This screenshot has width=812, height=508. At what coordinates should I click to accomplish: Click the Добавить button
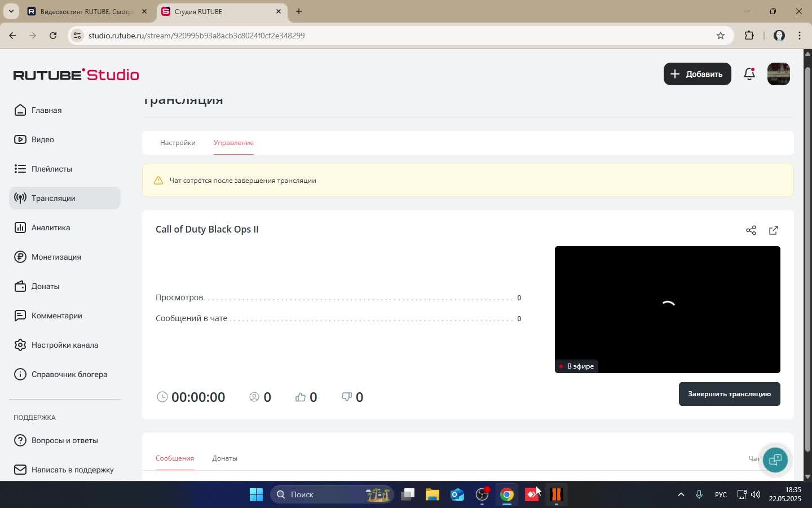point(698,74)
